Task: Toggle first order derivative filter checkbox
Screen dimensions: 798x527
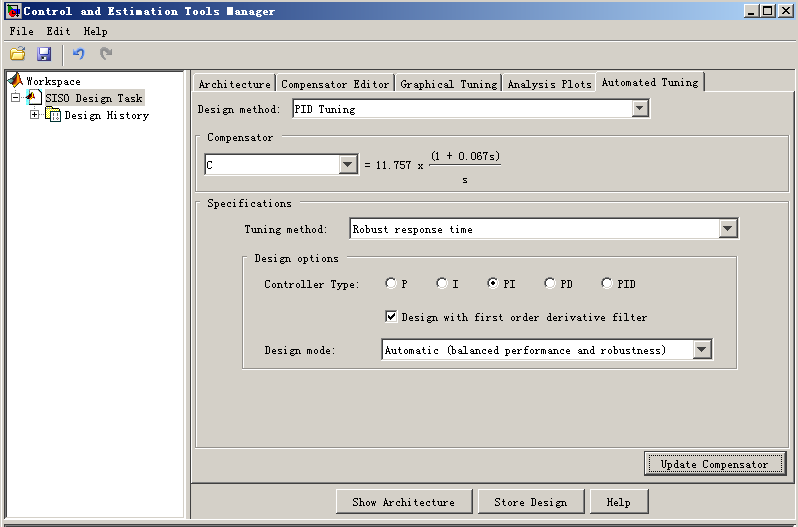Action: coord(391,316)
